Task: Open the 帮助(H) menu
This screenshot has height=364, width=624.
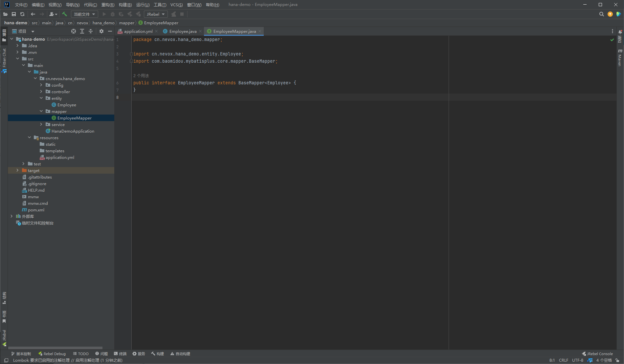Action: [212, 5]
